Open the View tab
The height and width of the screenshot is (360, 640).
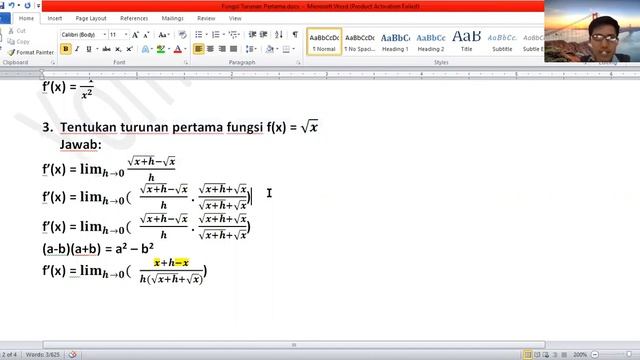235,18
